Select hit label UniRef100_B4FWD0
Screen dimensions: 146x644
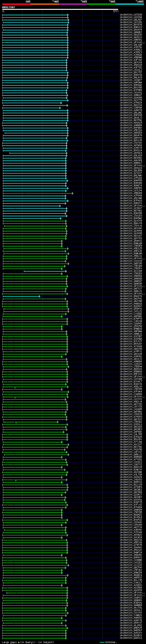(x=131, y=128)
